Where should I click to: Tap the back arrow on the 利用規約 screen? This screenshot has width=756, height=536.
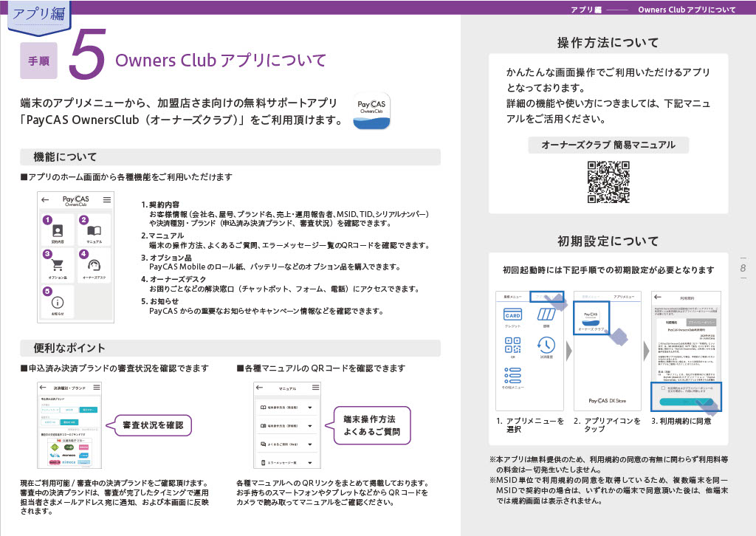pos(657,296)
